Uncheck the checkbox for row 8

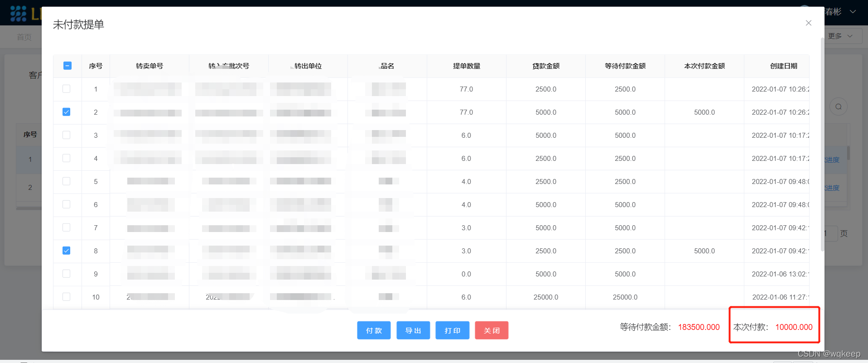(67, 251)
